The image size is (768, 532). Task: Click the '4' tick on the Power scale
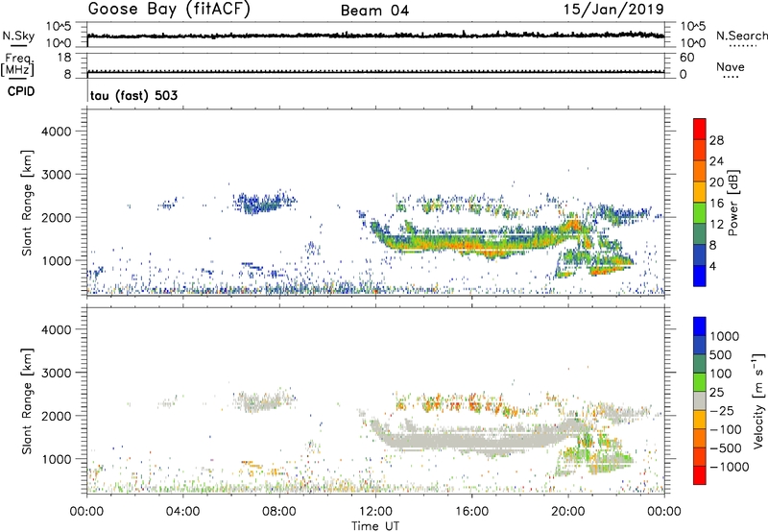click(712, 266)
